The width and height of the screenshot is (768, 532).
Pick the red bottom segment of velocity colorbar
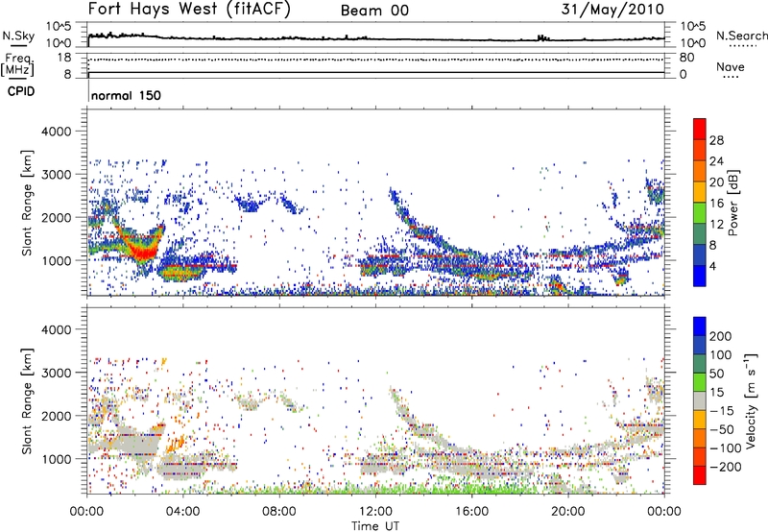click(x=700, y=475)
